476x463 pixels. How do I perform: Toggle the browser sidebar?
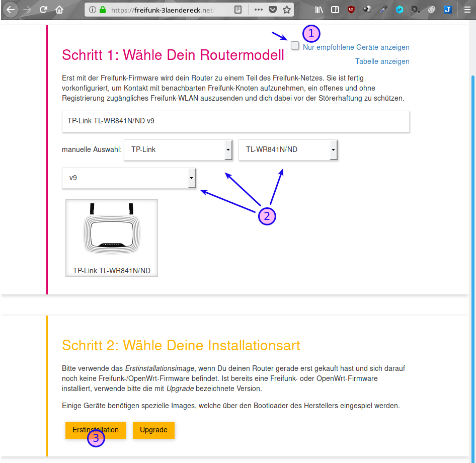coord(335,10)
